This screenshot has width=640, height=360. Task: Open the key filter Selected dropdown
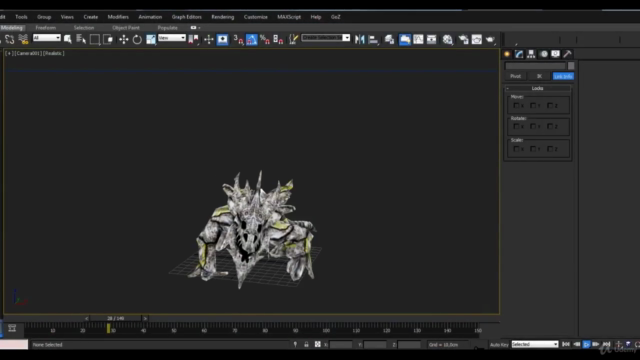[535, 344]
